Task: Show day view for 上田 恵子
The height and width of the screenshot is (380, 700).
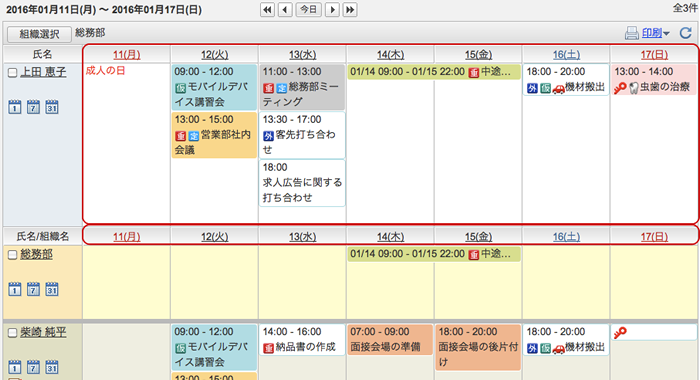Action: pyautogui.click(x=15, y=107)
